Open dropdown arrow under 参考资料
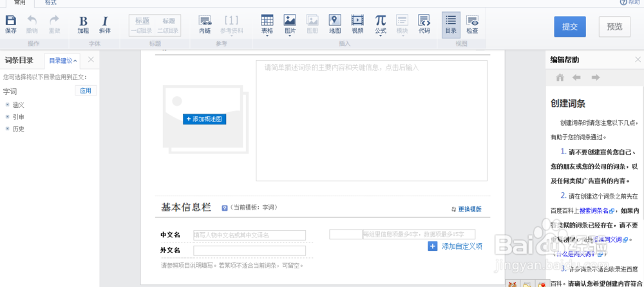 click(x=231, y=36)
